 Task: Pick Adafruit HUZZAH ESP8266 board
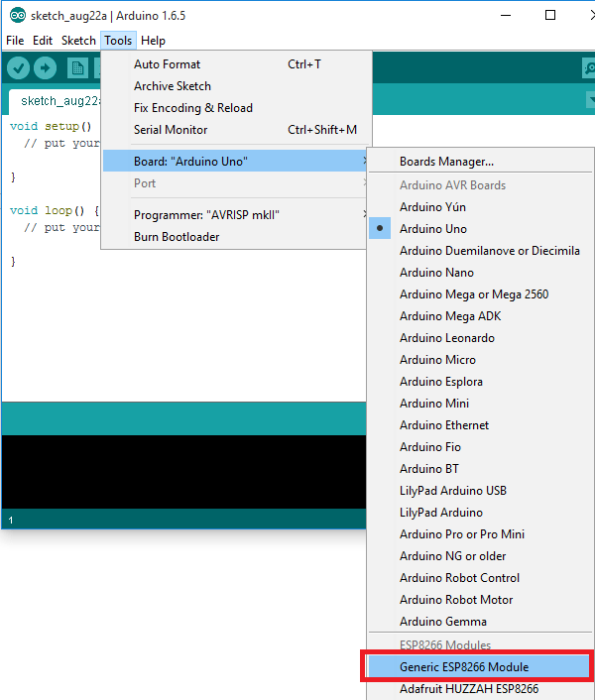pos(468,689)
